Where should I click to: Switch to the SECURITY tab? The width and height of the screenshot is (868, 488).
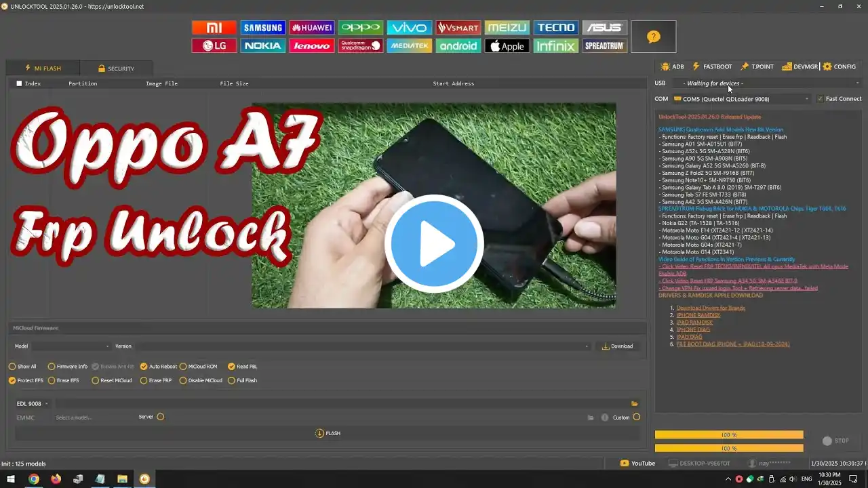coord(116,68)
